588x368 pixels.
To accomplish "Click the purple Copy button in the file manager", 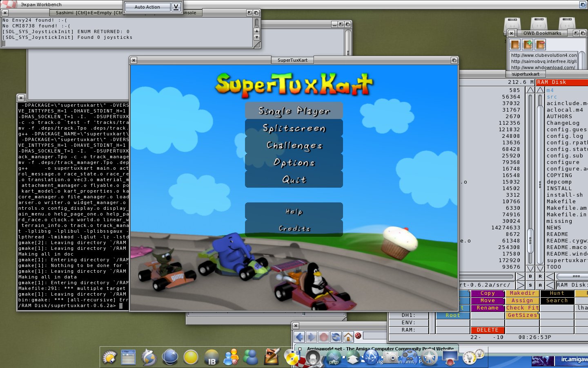I will tap(488, 293).
